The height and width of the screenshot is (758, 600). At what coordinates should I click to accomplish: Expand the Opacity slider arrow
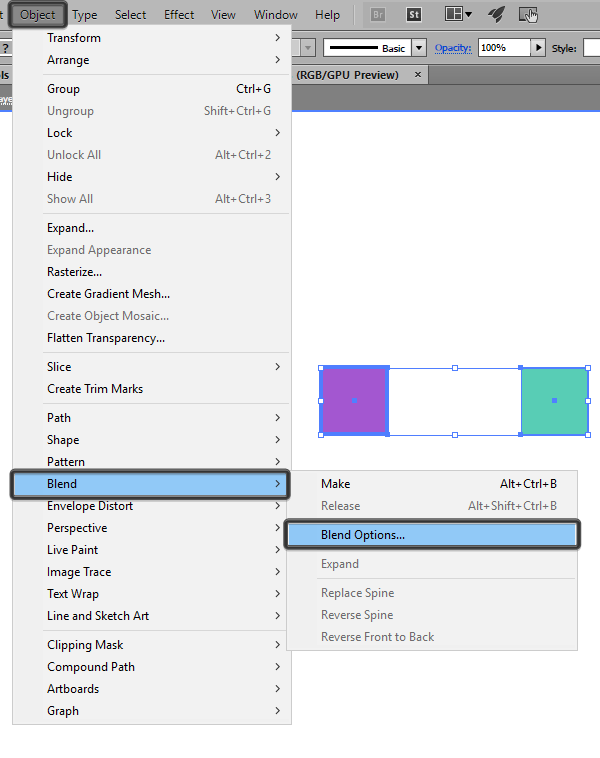pos(538,48)
